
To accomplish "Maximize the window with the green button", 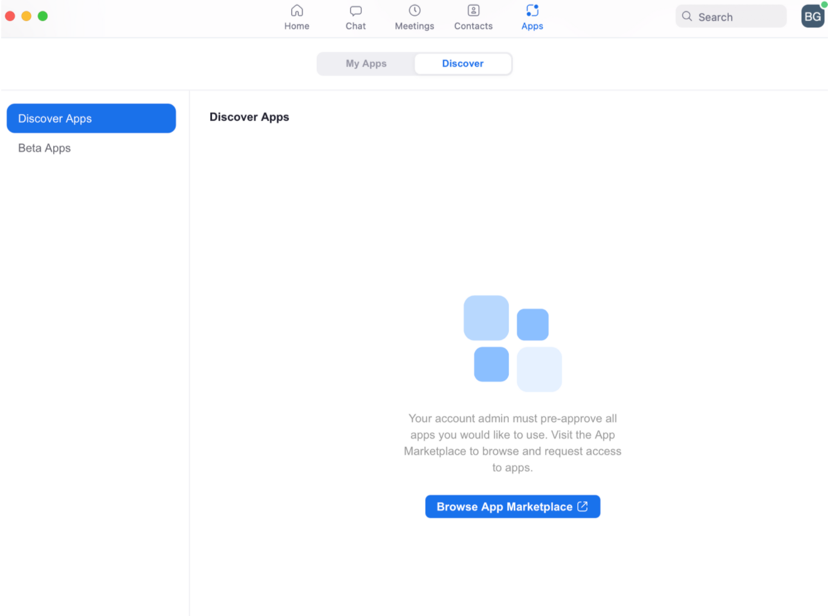I will pos(43,16).
